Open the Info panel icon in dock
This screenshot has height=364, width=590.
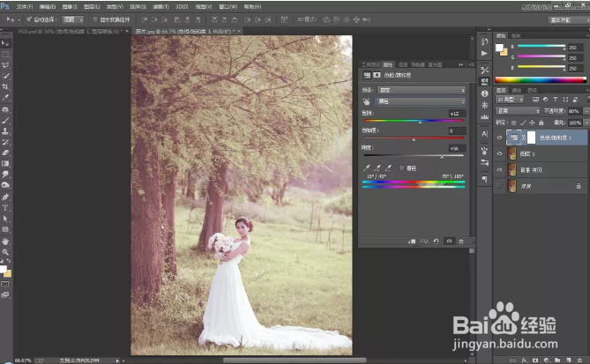point(485,93)
